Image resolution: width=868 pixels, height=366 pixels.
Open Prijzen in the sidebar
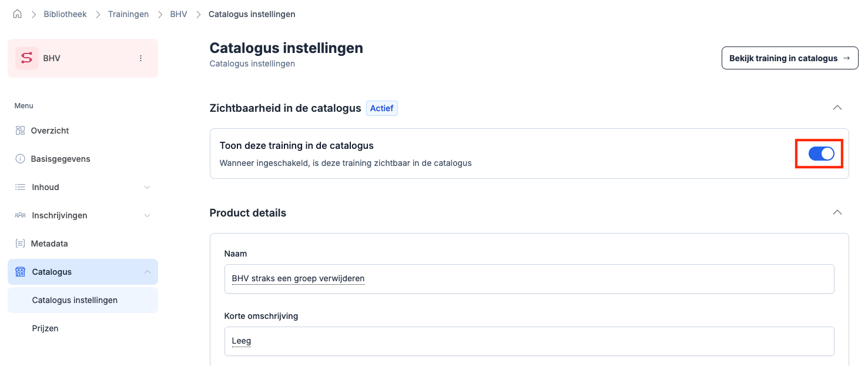tap(45, 328)
